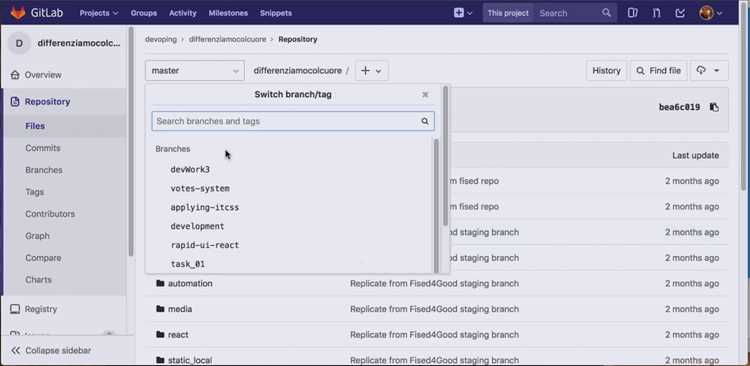Image resolution: width=750 pixels, height=366 pixels.
Task: Open the react folder name link
Action: point(178,335)
